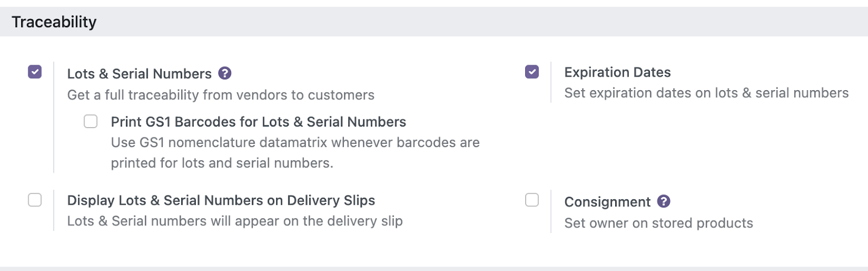
Task: Disable the Lots & Serial Numbers checkbox
Action: [35, 72]
